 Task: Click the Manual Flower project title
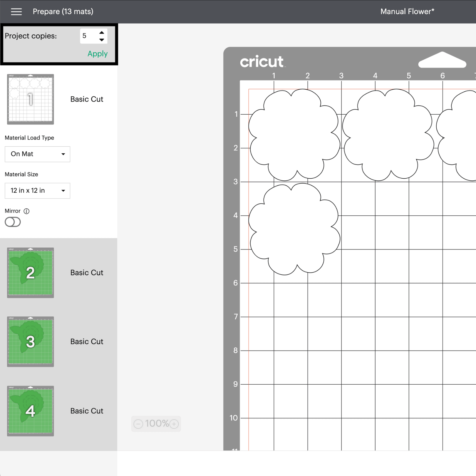[407, 11]
